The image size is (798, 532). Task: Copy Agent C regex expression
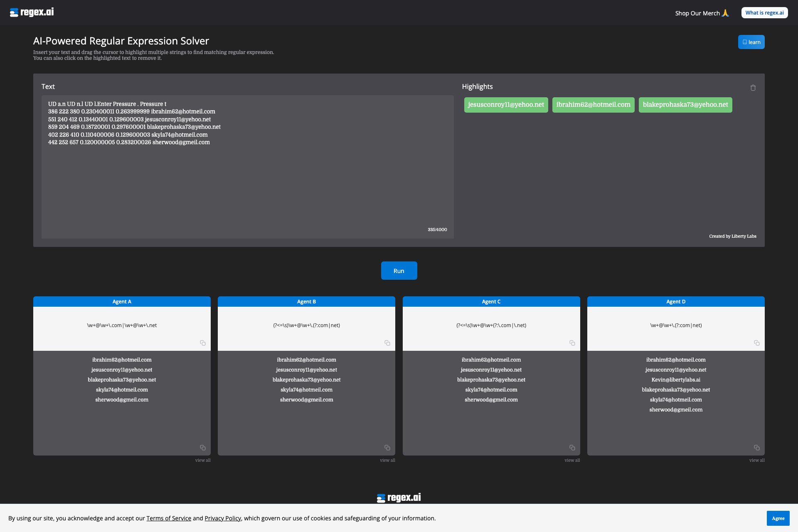pos(572,343)
